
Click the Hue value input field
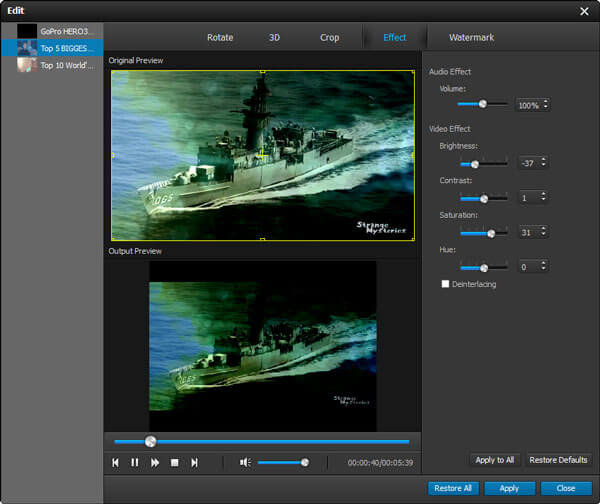527,267
